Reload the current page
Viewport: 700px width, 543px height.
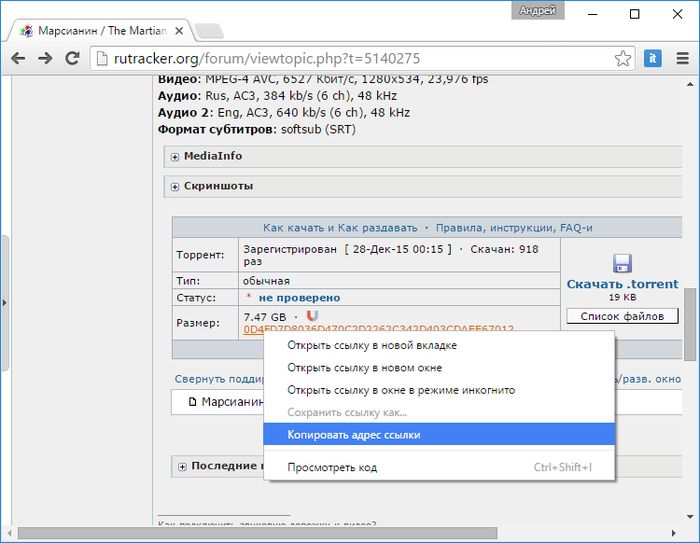tap(73, 58)
